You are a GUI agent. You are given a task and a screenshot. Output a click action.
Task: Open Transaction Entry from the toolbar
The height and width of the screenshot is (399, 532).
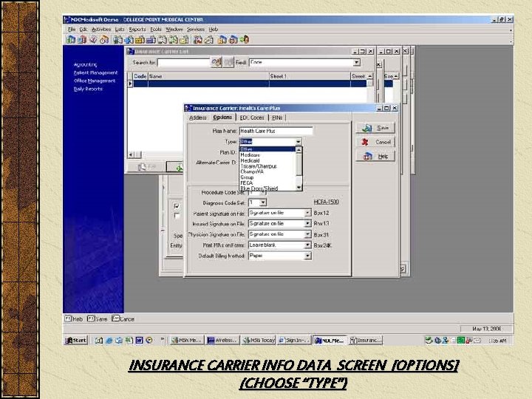[x=71, y=40]
